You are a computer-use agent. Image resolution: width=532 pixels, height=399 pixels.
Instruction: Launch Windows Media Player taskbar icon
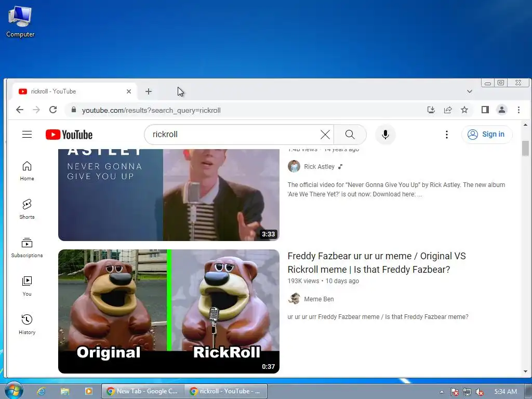(x=88, y=391)
